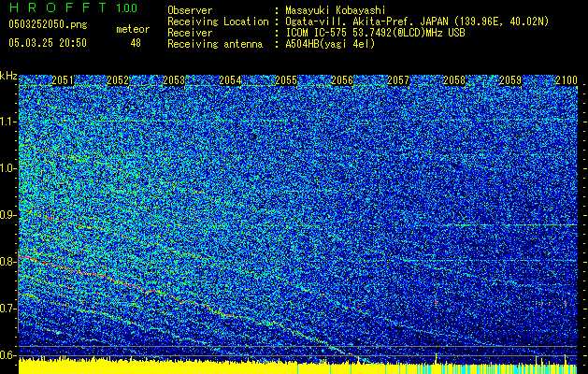Click location text Ogata-vill. Akita-Pref. JAPAN
Viewport: 588px width, 374px height.
[x=367, y=22]
